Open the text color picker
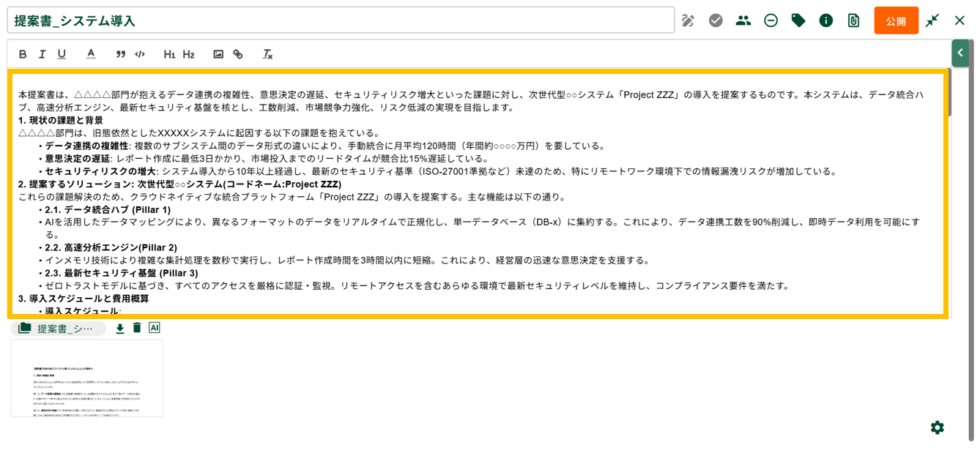Screen dimensions: 980x464 [91, 54]
